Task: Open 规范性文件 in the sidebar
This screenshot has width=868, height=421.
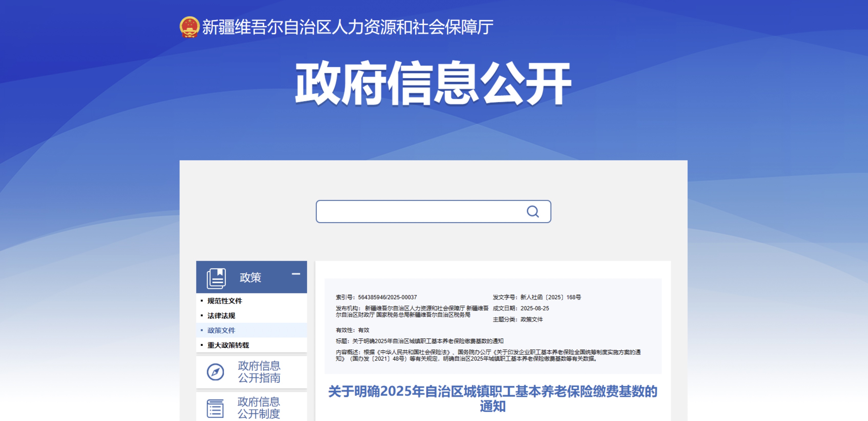Action: (x=224, y=301)
